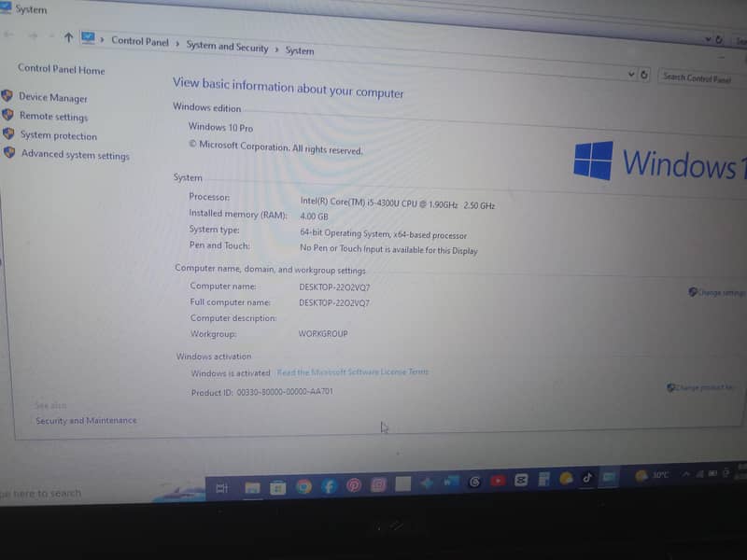Select System breadcrumb item
The image size is (747, 560).
[x=300, y=50]
